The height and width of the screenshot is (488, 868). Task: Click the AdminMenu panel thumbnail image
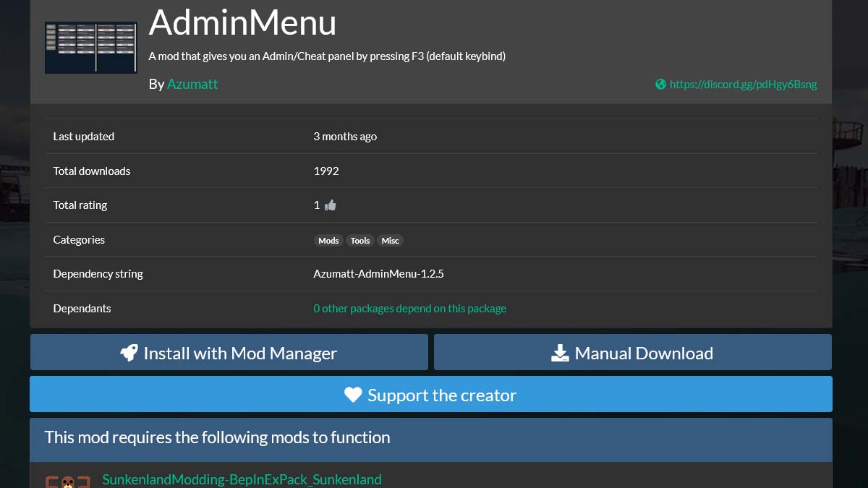tap(90, 48)
